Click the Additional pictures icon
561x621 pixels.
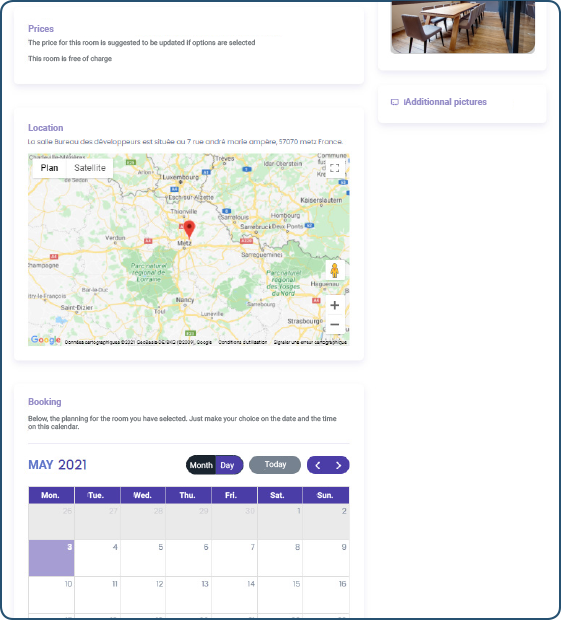[x=395, y=102]
